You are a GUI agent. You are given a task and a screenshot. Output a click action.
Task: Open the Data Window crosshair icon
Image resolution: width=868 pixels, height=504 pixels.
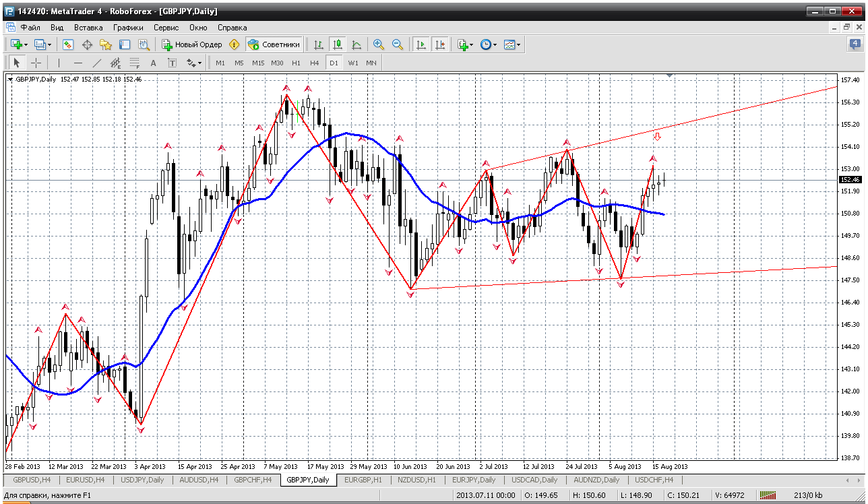tap(87, 44)
